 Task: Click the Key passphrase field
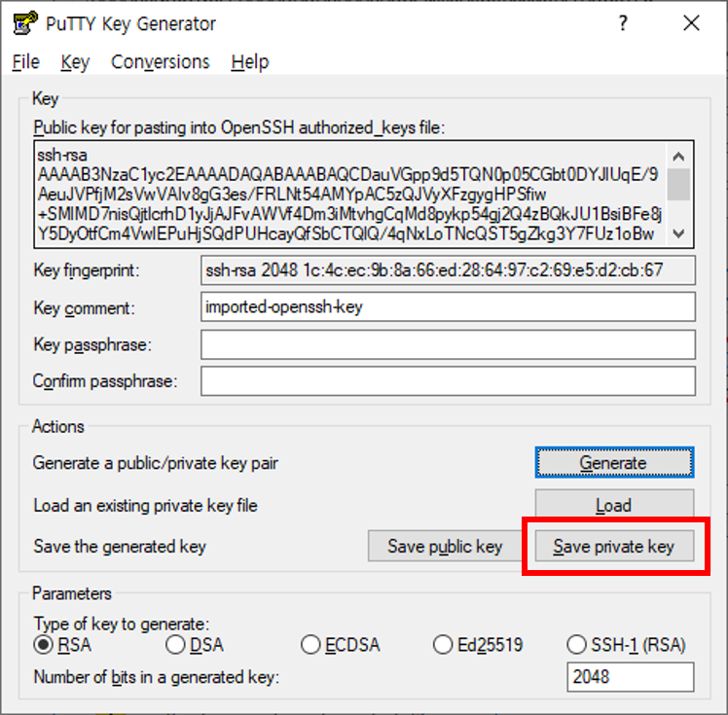448,344
